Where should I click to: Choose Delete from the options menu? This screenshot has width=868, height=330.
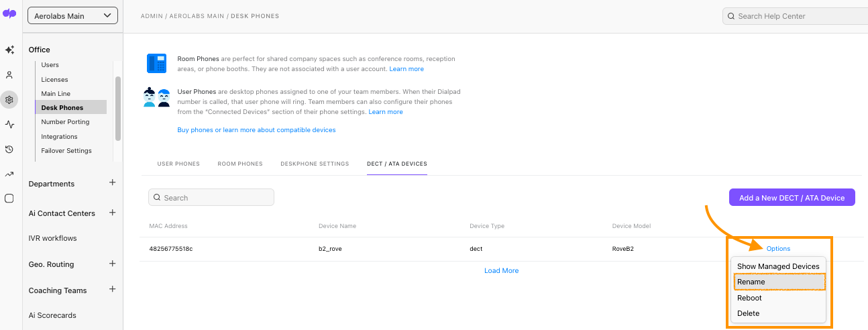click(778, 313)
